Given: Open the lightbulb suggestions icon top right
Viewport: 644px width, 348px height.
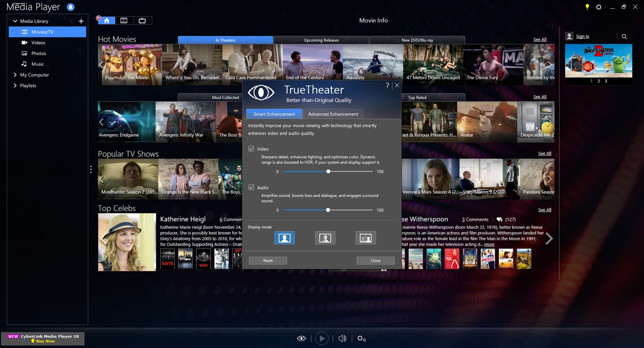Looking at the screenshot, I should point(586,7).
